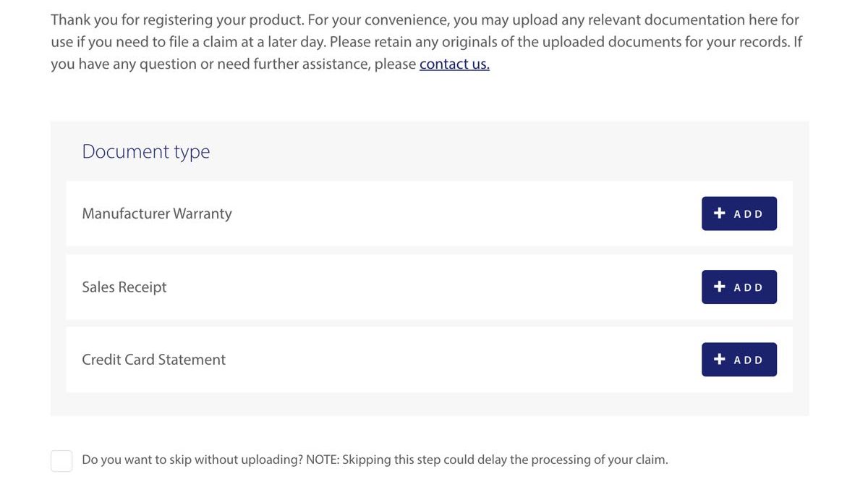
Task: Add a Credit Card Statement document
Action: (739, 359)
